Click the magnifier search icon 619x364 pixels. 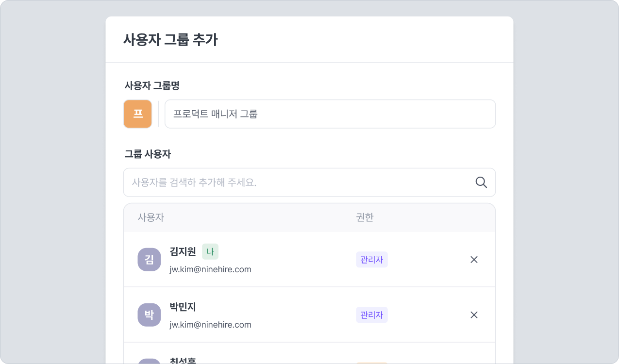pos(481,182)
